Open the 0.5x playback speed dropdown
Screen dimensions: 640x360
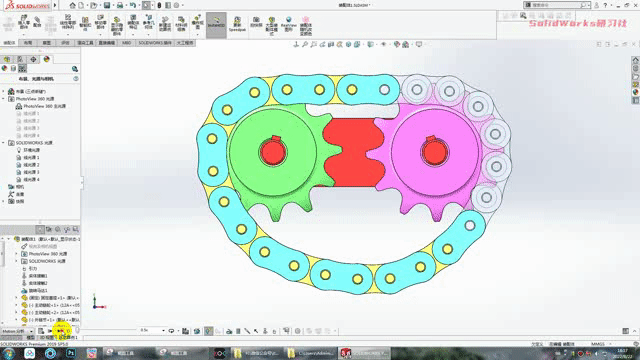(163, 330)
